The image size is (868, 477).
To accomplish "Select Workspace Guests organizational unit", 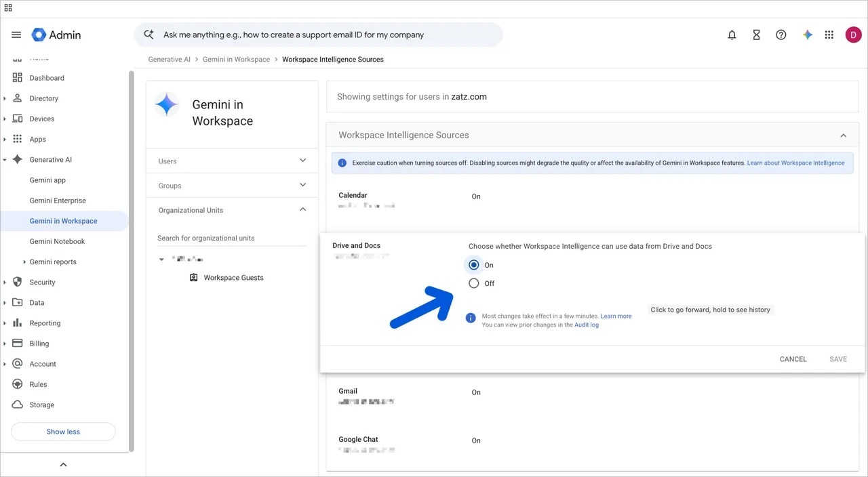I will click(x=233, y=278).
